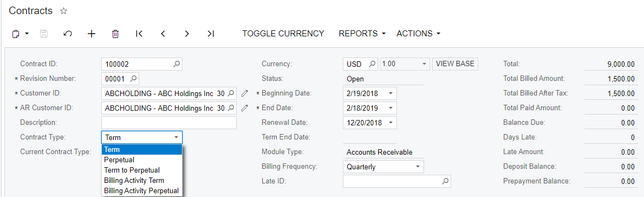Go to previous record arrow
The image size is (644, 197).
coord(163,34)
